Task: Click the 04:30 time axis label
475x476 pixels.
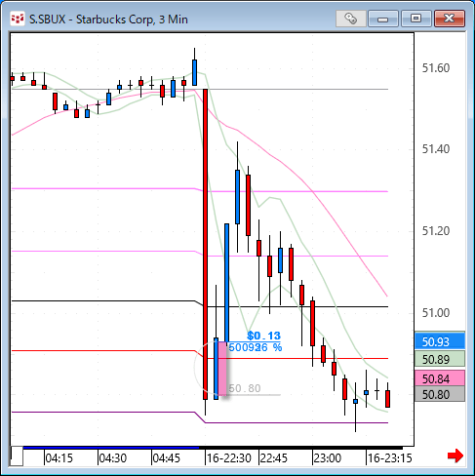Action: point(113,458)
